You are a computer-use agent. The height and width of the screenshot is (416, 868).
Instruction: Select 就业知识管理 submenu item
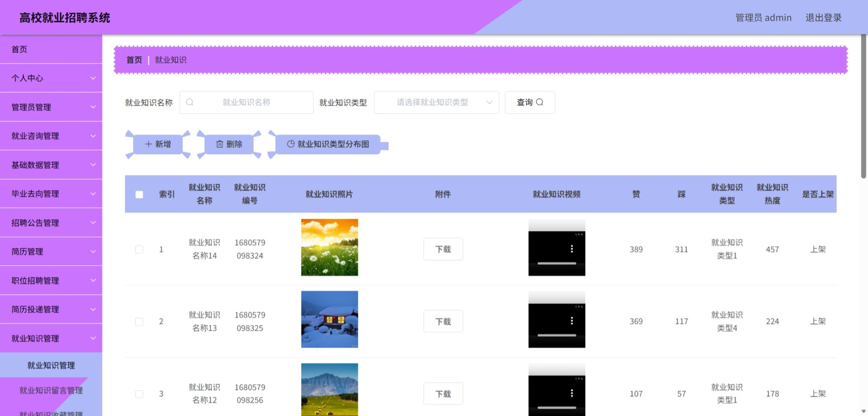51,365
